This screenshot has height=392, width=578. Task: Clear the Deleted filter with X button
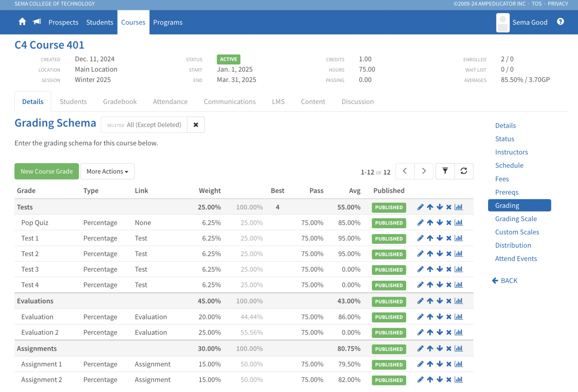tap(196, 125)
